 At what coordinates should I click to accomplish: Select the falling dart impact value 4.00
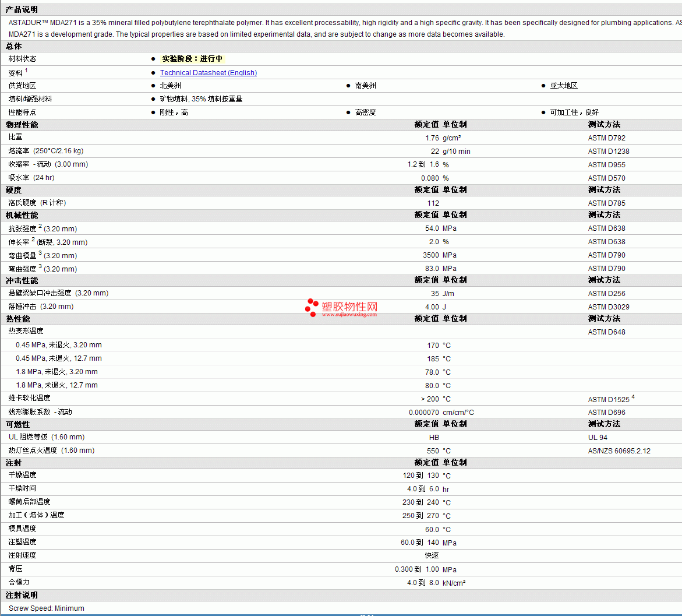[x=432, y=307]
